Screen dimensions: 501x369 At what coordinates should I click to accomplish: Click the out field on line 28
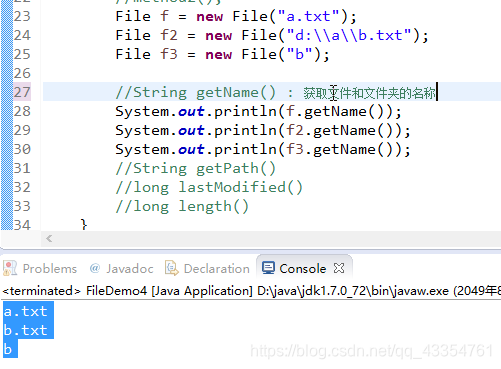[x=191, y=112]
